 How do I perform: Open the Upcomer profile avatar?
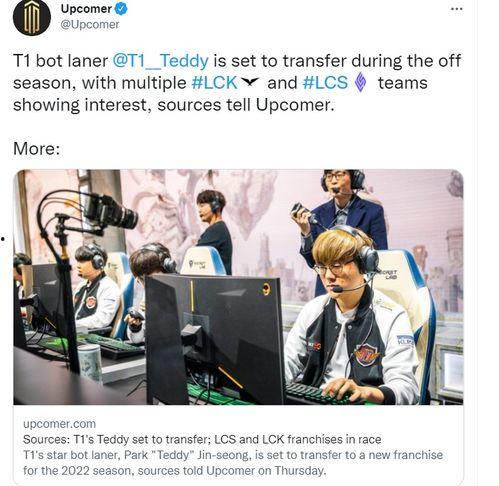[x=32, y=17]
